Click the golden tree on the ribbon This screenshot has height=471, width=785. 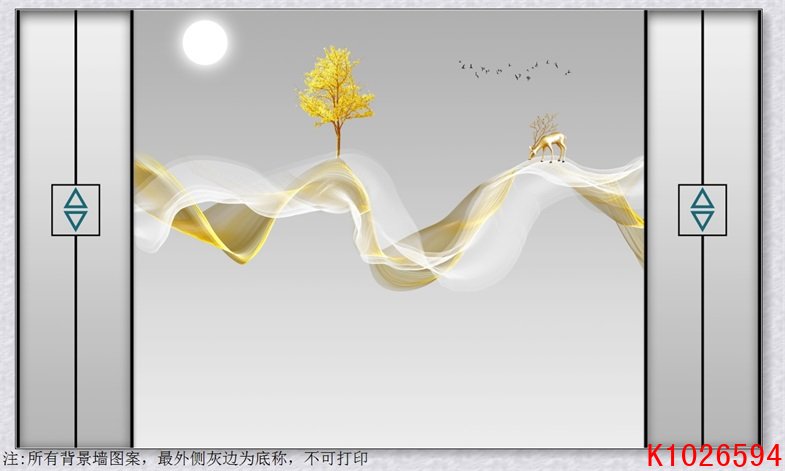336,101
